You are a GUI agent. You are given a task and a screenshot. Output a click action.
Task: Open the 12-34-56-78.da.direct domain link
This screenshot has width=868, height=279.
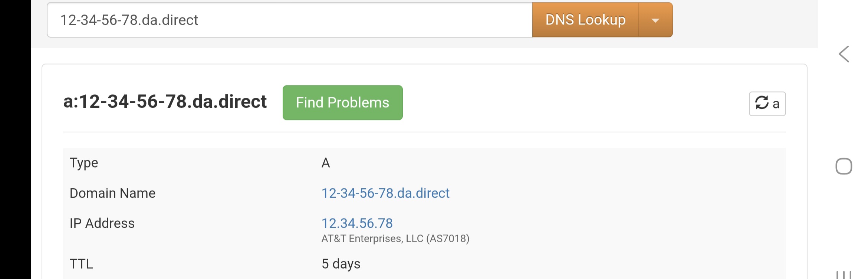click(x=385, y=193)
